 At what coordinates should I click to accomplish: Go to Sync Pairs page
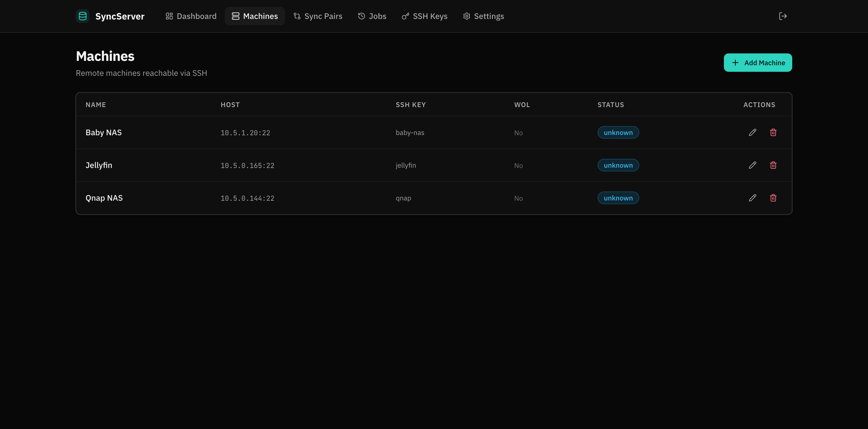point(318,16)
